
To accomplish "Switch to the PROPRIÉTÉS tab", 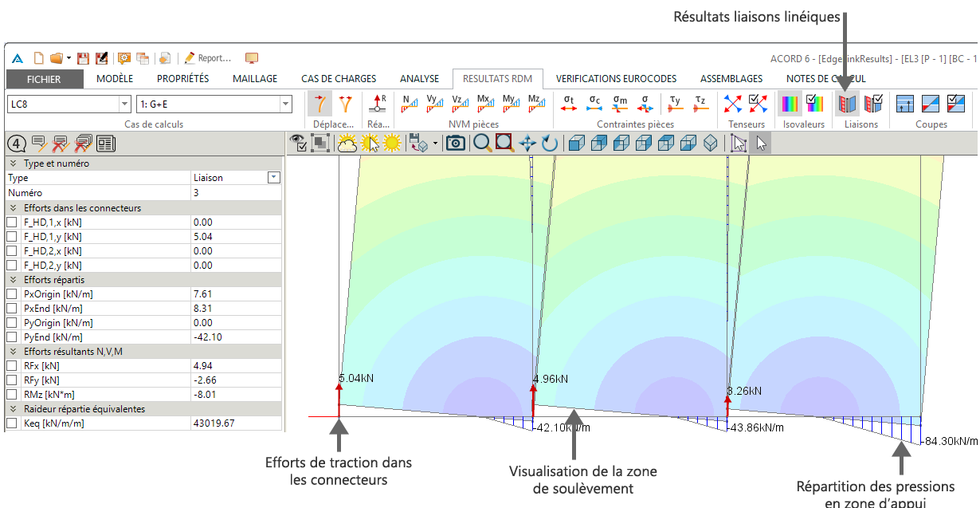I will 183,79.
